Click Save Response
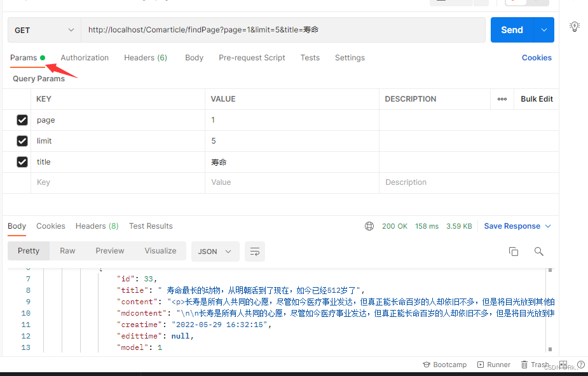 point(512,226)
